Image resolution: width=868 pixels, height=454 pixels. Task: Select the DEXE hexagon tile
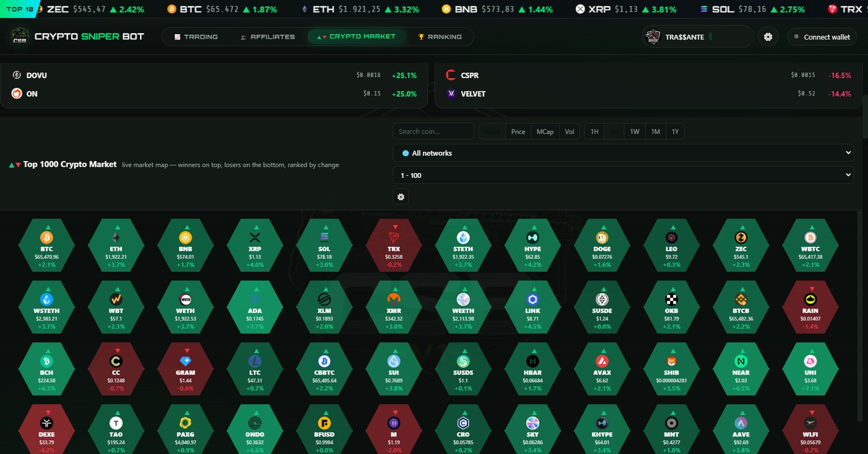(x=46, y=429)
